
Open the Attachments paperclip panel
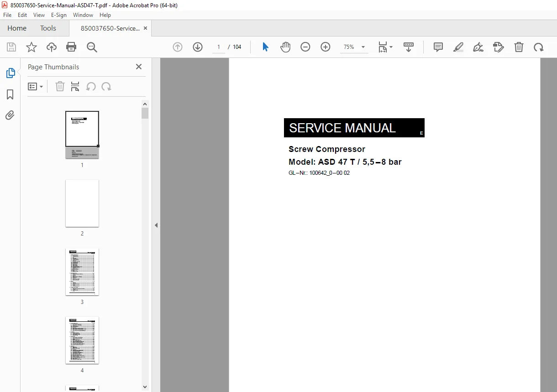pyautogui.click(x=10, y=115)
